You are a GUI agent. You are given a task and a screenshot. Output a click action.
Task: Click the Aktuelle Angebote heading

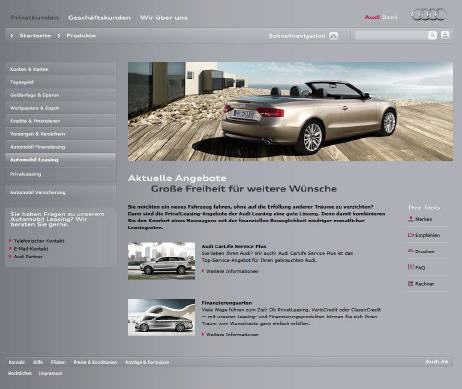177,178
